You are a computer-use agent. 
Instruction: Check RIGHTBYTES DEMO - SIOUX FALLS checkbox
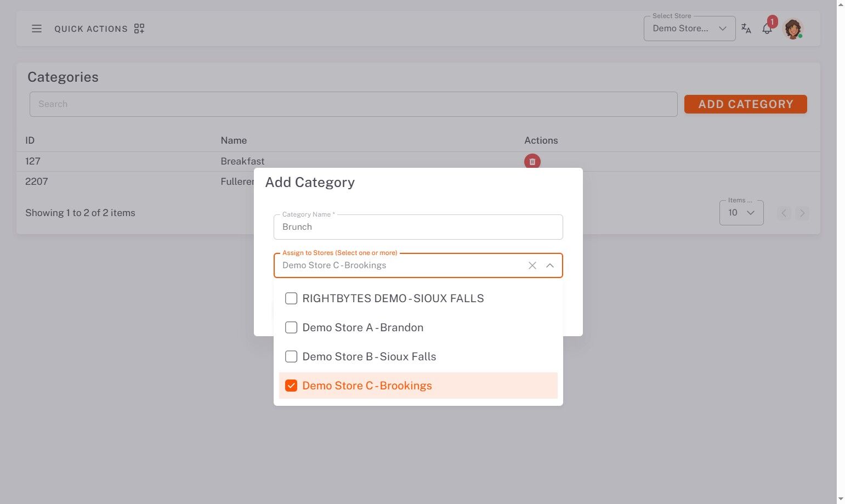coord(291,298)
